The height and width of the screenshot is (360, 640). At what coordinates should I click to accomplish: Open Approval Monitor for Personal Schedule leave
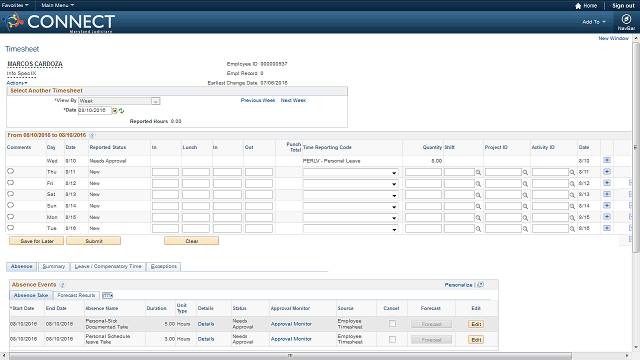click(291, 339)
